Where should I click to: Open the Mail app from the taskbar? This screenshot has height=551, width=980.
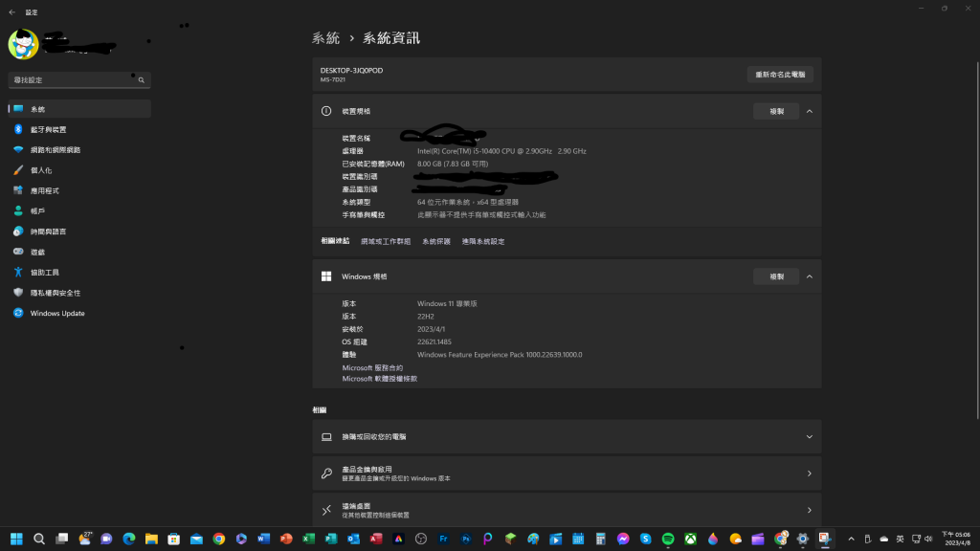pos(196,539)
